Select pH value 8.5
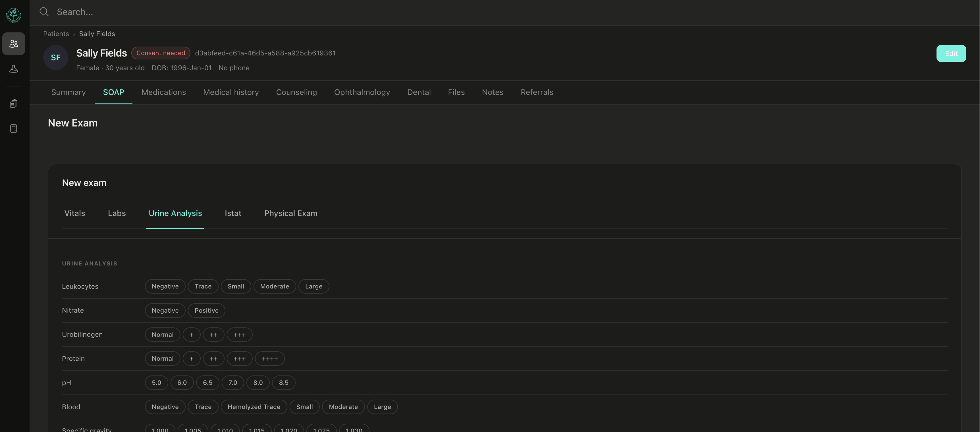980x432 pixels. (284, 383)
